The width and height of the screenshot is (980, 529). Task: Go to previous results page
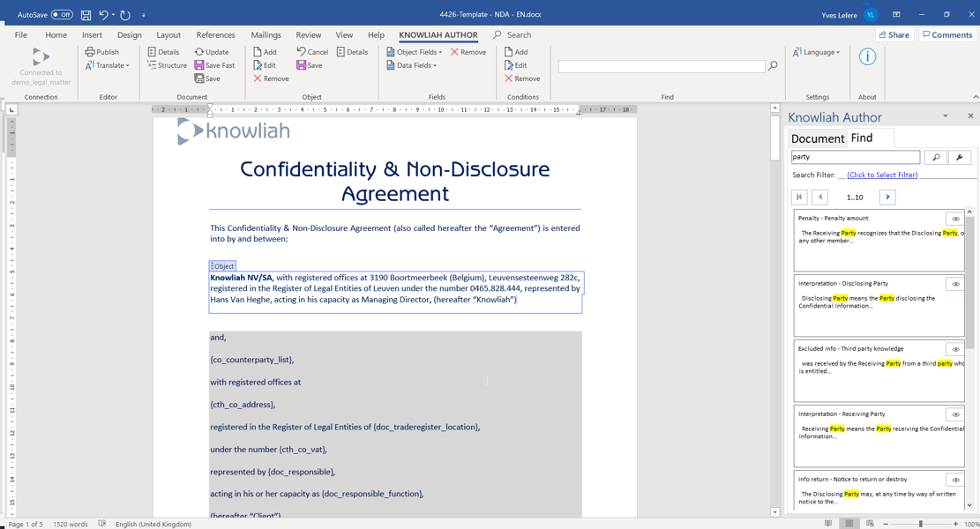point(820,197)
